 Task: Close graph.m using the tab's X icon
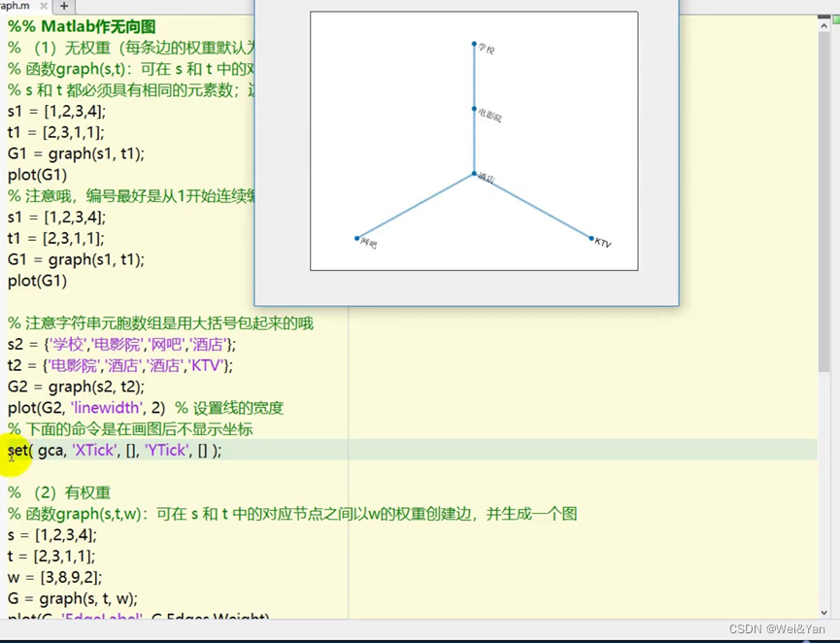pyautogui.click(x=42, y=6)
